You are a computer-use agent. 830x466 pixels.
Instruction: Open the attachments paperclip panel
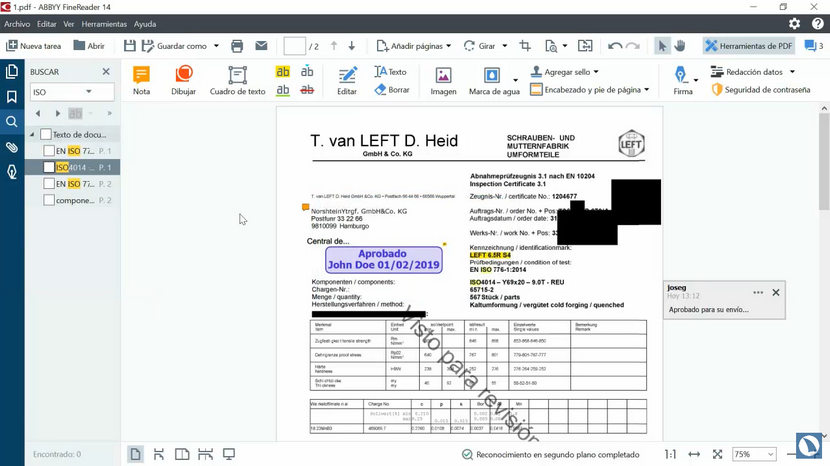[12, 147]
